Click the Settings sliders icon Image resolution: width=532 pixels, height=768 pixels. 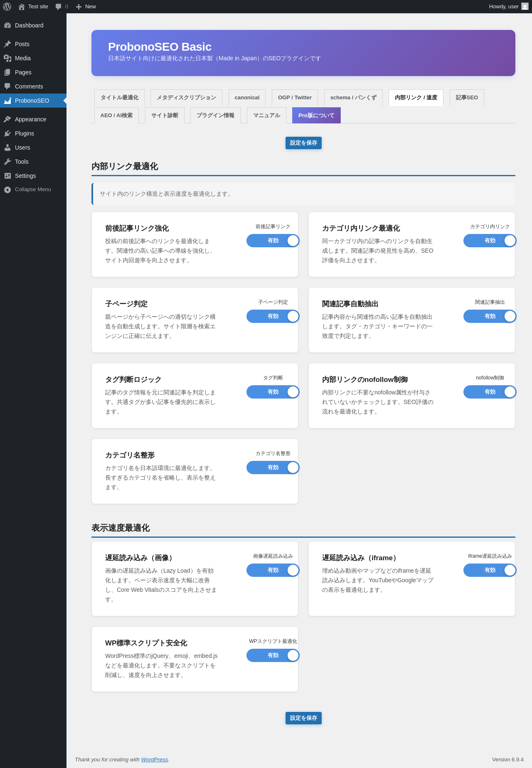pyautogui.click(x=7, y=176)
